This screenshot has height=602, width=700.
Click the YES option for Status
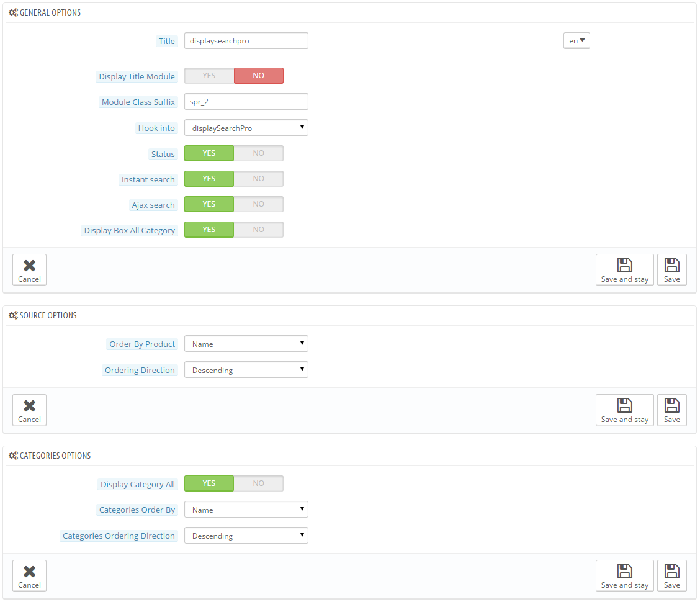pos(209,153)
